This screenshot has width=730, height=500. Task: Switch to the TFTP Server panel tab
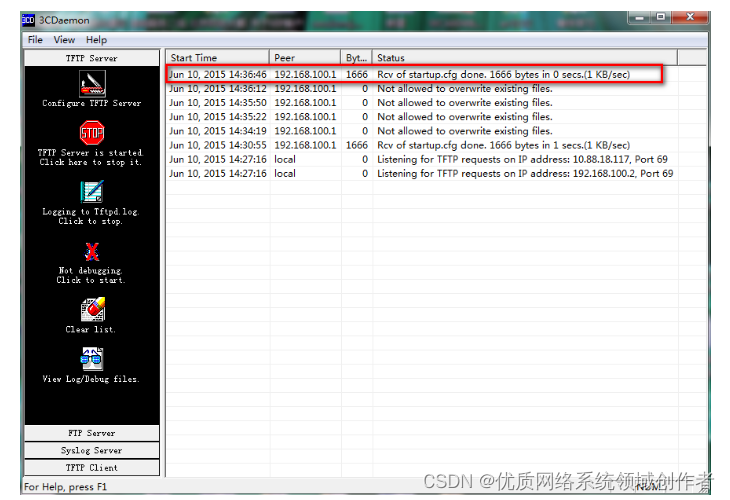point(92,58)
